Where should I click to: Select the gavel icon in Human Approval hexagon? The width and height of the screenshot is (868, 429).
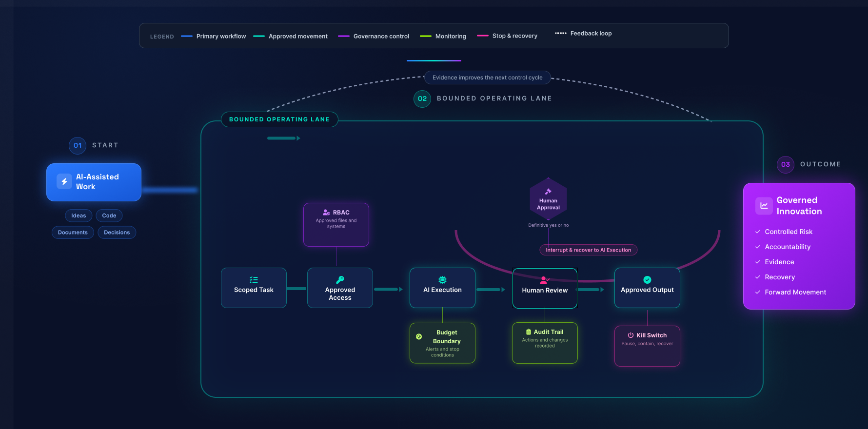coord(548,192)
